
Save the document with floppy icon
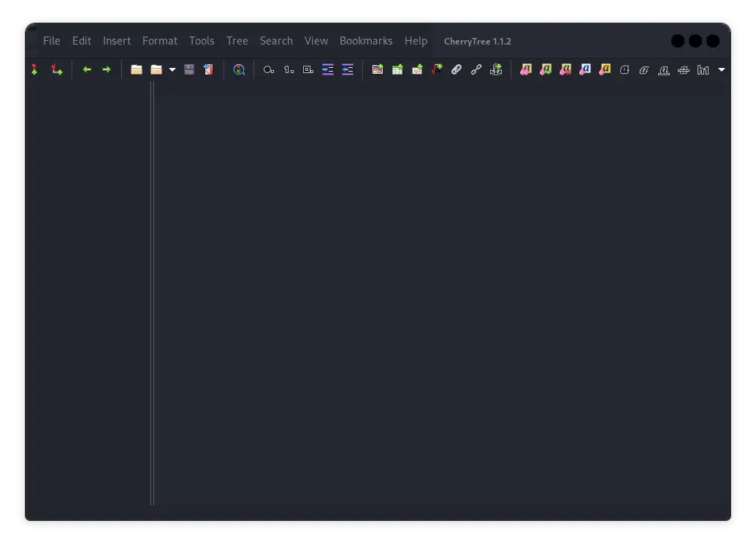click(189, 70)
